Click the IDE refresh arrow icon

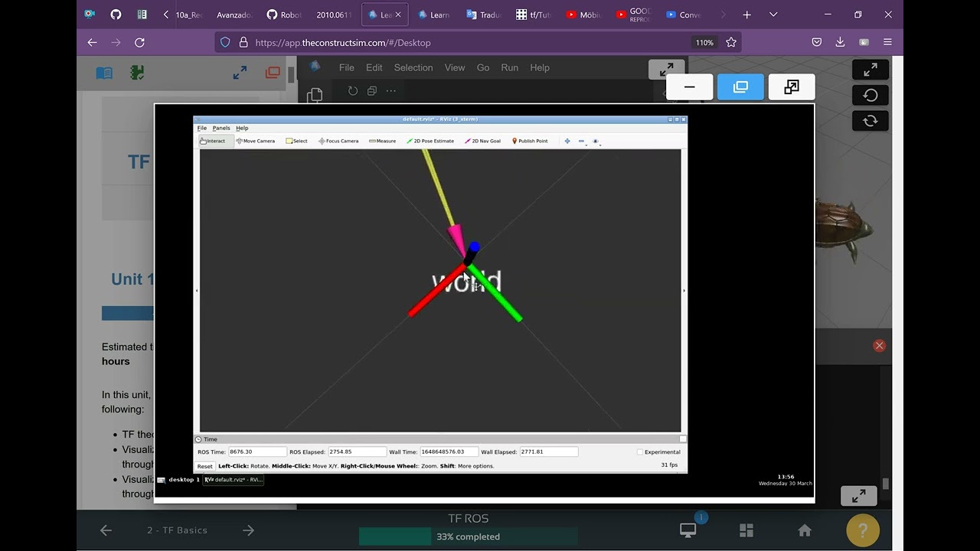353,90
